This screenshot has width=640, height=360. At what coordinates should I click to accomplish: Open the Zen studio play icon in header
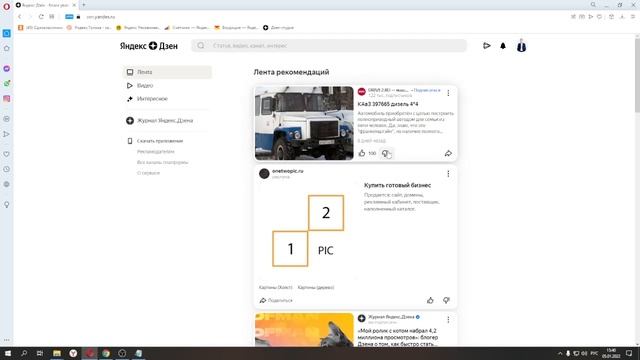pyautogui.click(x=487, y=46)
